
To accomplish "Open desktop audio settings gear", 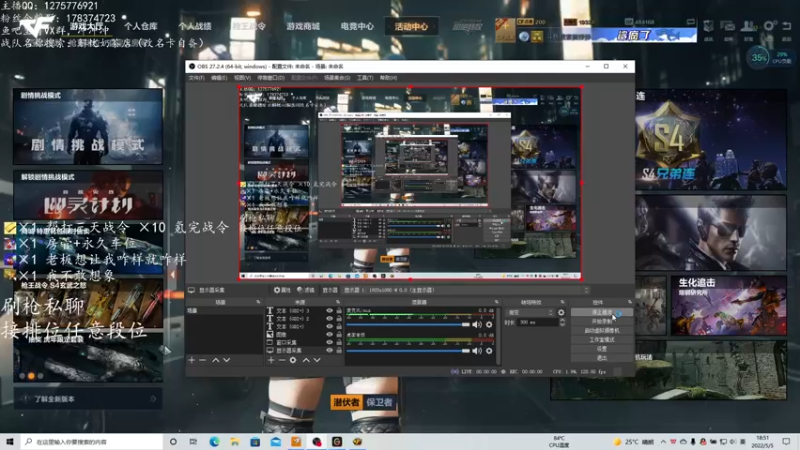I will pos(489,351).
